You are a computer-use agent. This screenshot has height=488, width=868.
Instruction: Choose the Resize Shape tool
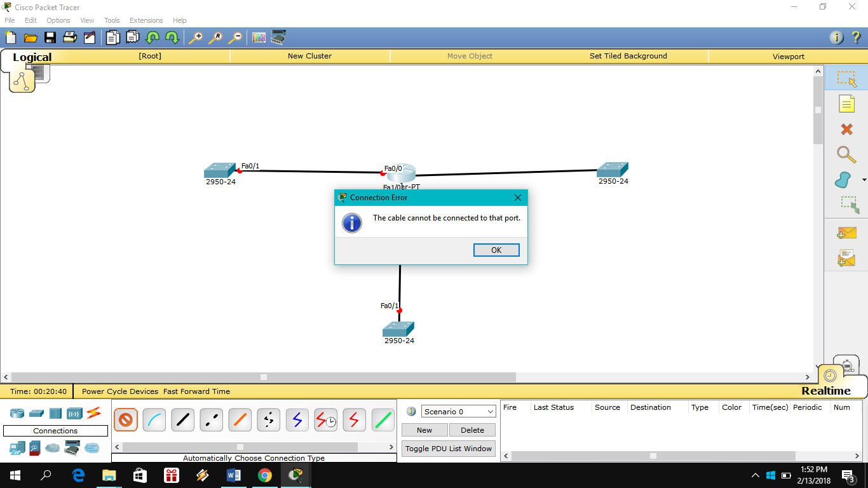point(850,205)
